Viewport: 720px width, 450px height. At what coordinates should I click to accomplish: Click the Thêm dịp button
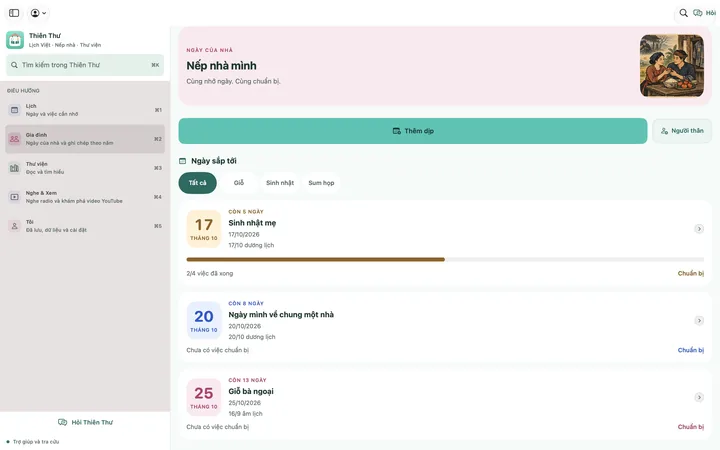(x=413, y=131)
